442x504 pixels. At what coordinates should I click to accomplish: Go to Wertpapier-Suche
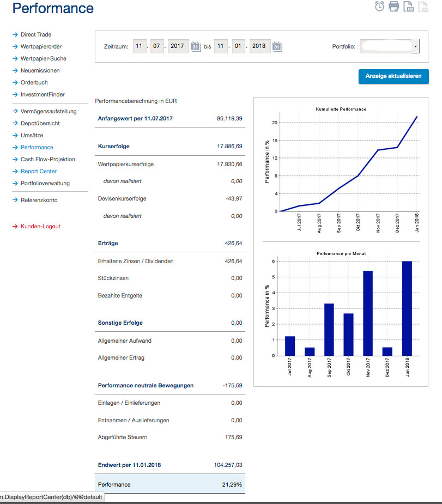(x=44, y=58)
